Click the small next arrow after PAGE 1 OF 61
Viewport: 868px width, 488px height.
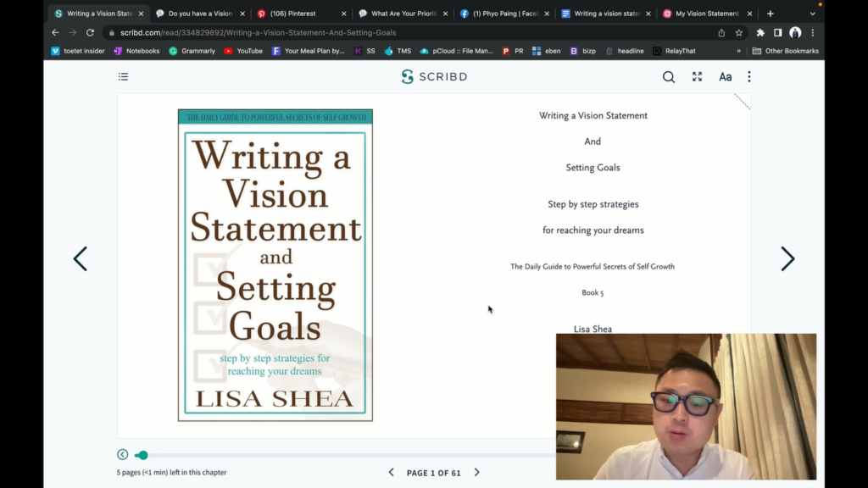point(476,473)
